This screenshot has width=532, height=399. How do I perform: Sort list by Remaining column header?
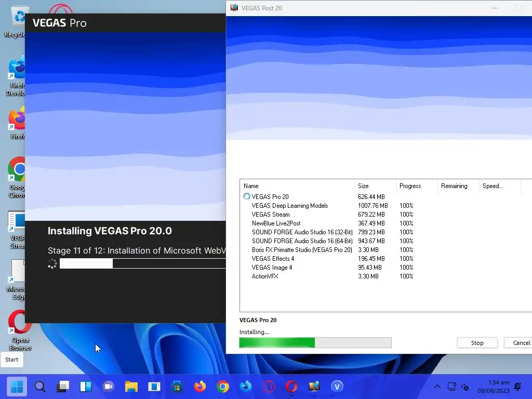458,186
